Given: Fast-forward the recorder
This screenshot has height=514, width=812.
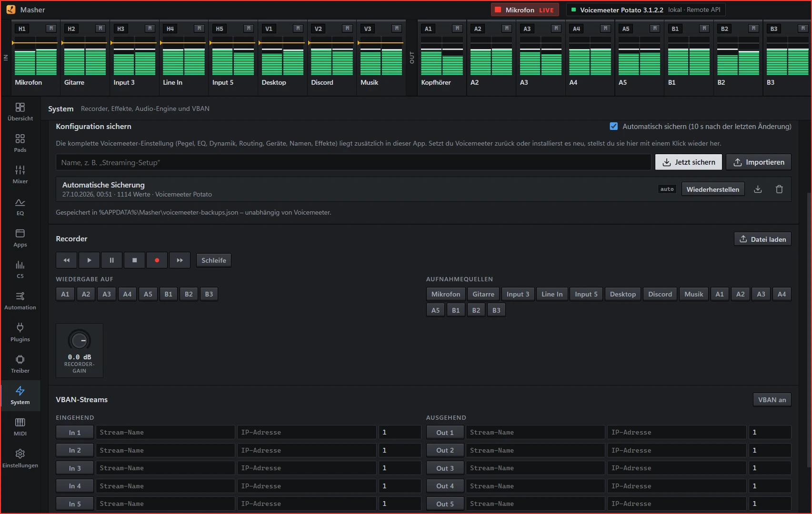Looking at the screenshot, I should 180,260.
